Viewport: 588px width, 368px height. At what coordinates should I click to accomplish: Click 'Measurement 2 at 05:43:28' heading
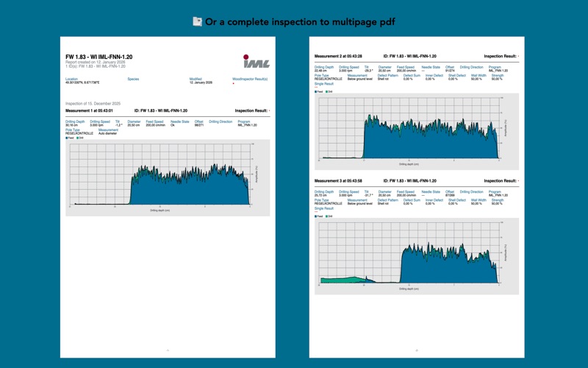pyautogui.click(x=338, y=56)
